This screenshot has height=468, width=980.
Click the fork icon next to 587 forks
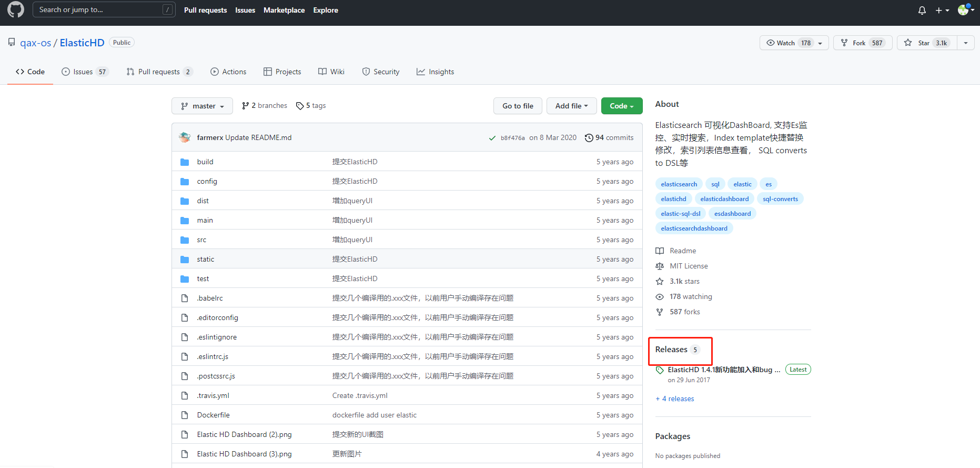coord(660,312)
